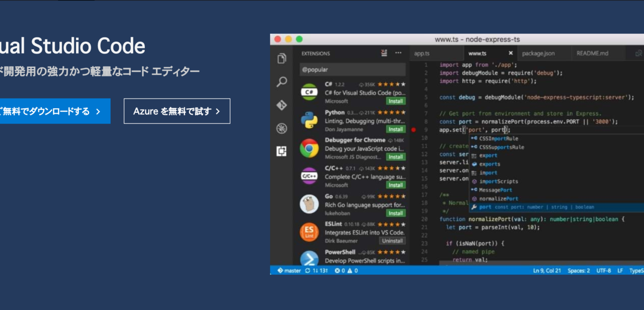Switch to the package.json tab
This screenshot has width=644, height=310.
pyautogui.click(x=538, y=53)
